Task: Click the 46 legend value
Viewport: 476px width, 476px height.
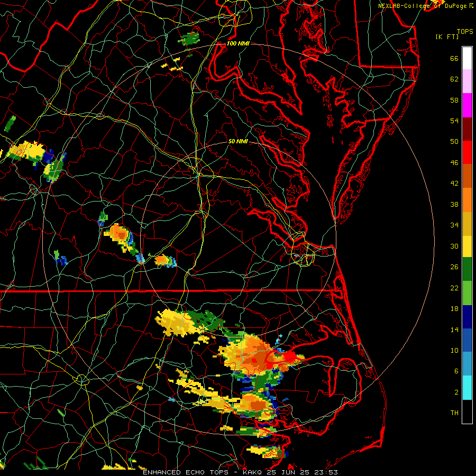Action: point(454,163)
